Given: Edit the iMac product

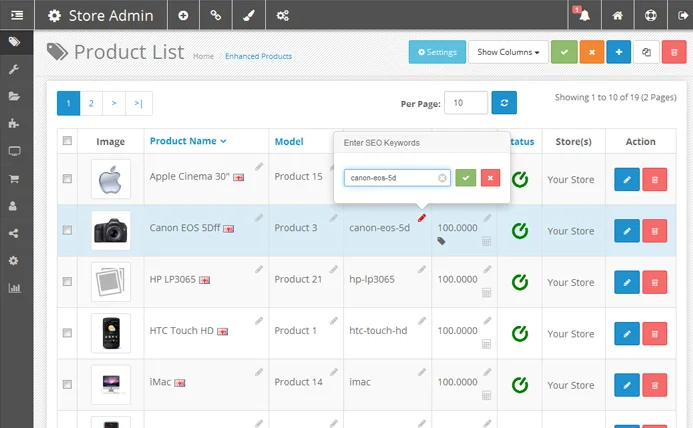Looking at the screenshot, I should (x=627, y=385).
